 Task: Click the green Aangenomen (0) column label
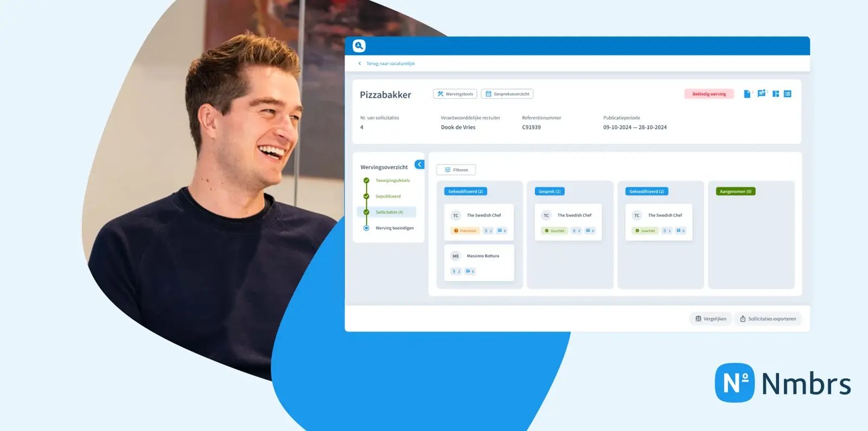(x=735, y=192)
